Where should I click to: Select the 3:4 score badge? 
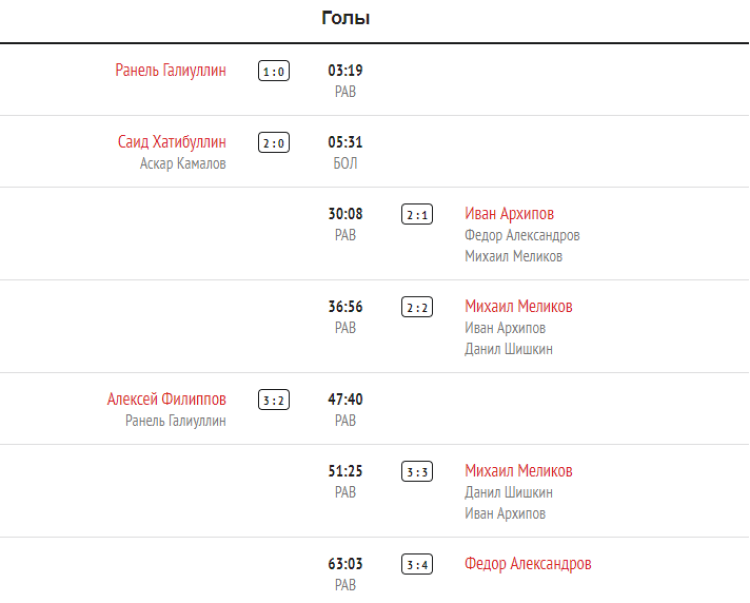coord(417,565)
